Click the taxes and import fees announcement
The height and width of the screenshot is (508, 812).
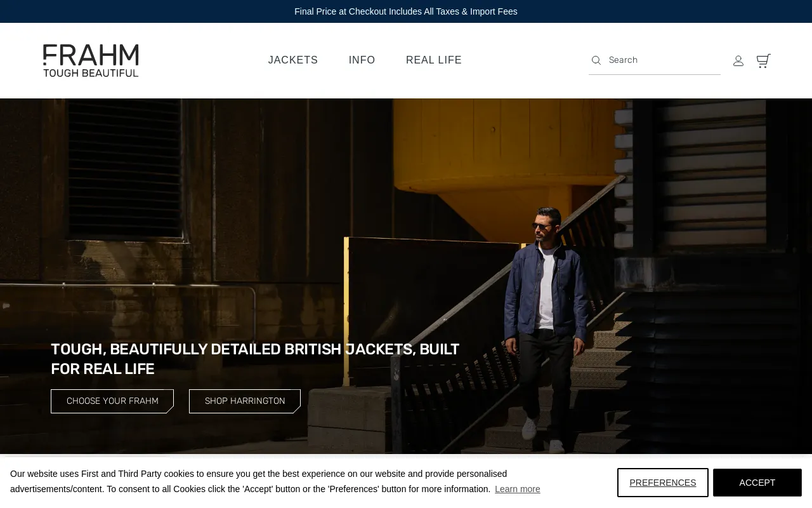tap(406, 11)
